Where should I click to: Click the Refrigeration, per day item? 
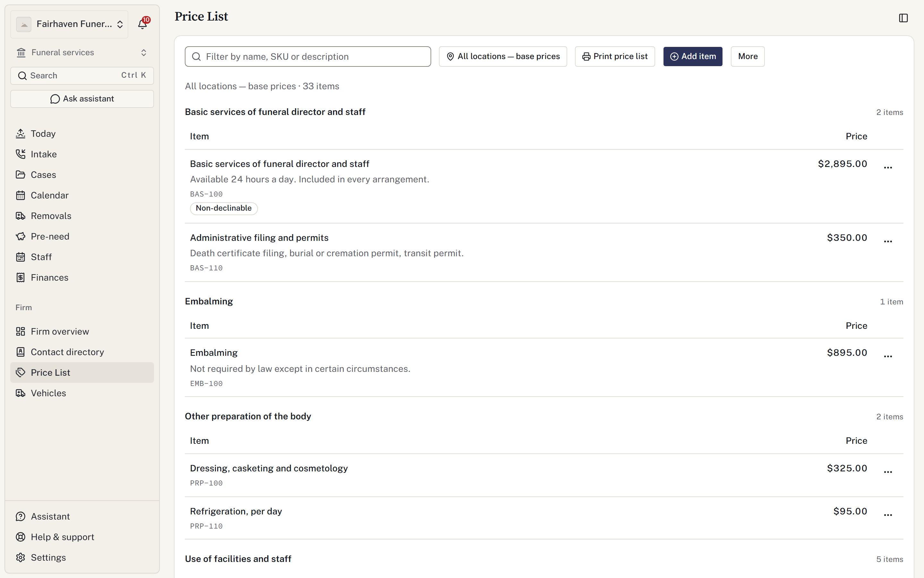pos(236,512)
